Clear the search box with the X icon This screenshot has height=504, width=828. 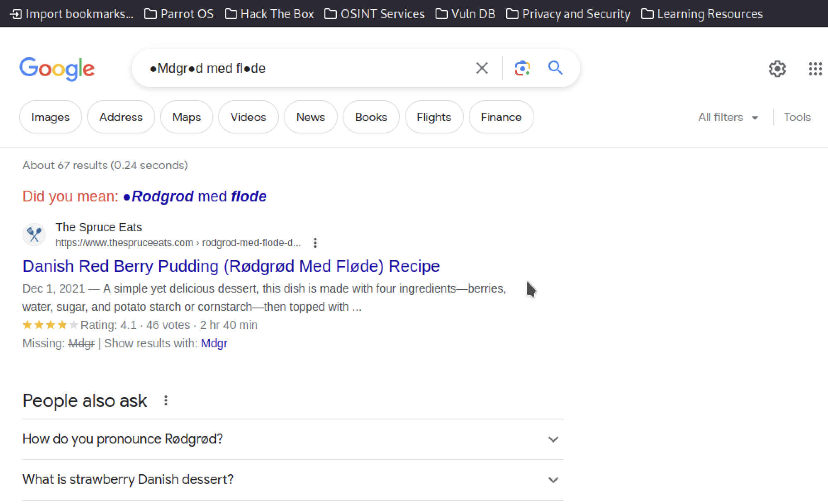click(482, 68)
